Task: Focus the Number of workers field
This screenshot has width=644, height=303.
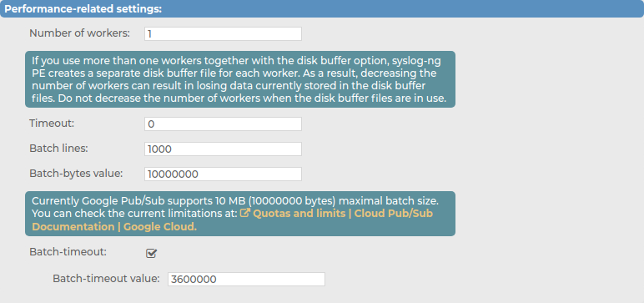Action: (x=223, y=33)
